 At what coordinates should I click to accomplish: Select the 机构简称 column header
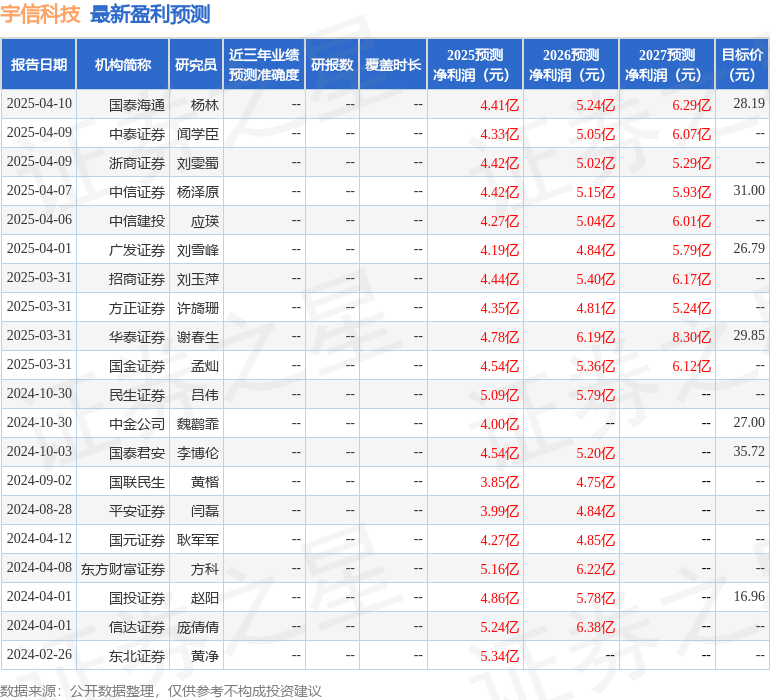click(123, 64)
